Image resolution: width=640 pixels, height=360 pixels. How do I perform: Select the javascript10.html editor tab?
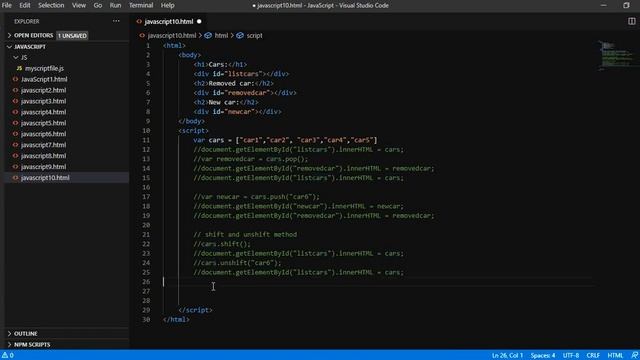(169, 22)
